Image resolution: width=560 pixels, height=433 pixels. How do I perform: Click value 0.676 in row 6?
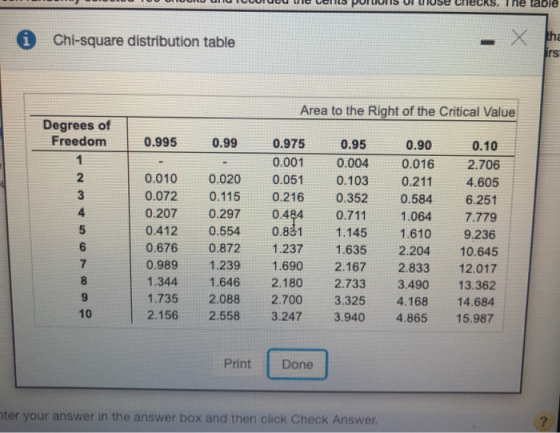pyautogui.click(x=162, y=248)
